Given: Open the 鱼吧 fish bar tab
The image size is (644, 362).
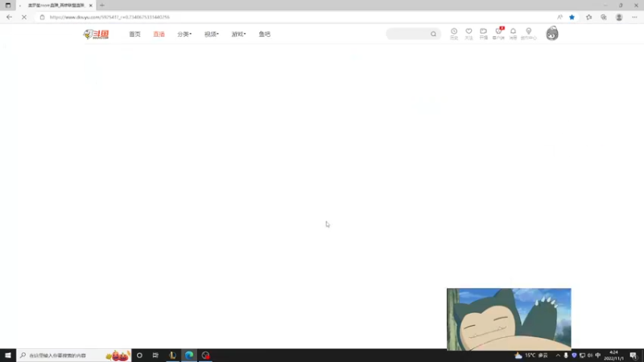Looking at the screenshot, I should [265, 34].
